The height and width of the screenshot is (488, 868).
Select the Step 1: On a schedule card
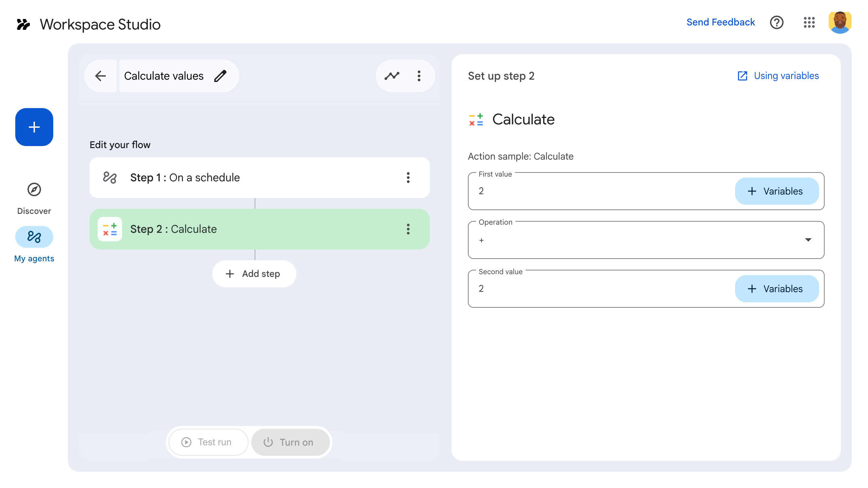(237, 178)
